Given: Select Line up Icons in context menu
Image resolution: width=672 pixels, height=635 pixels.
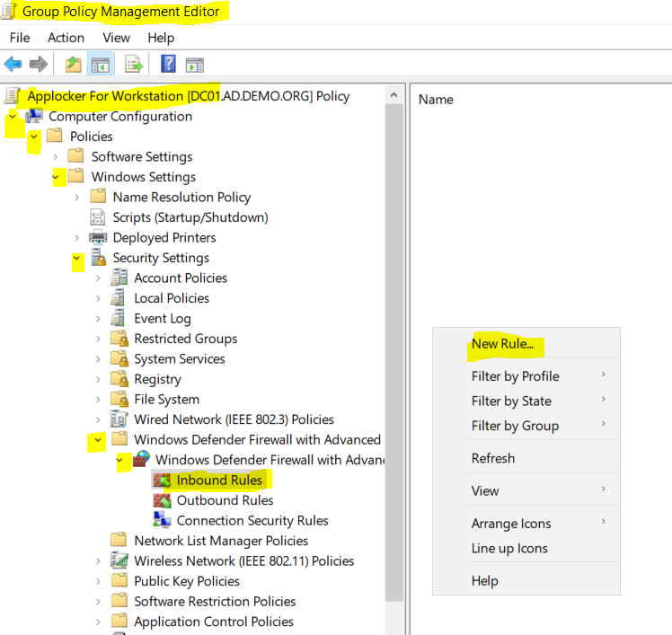Looking at the screenshot, I should point(526,548).
